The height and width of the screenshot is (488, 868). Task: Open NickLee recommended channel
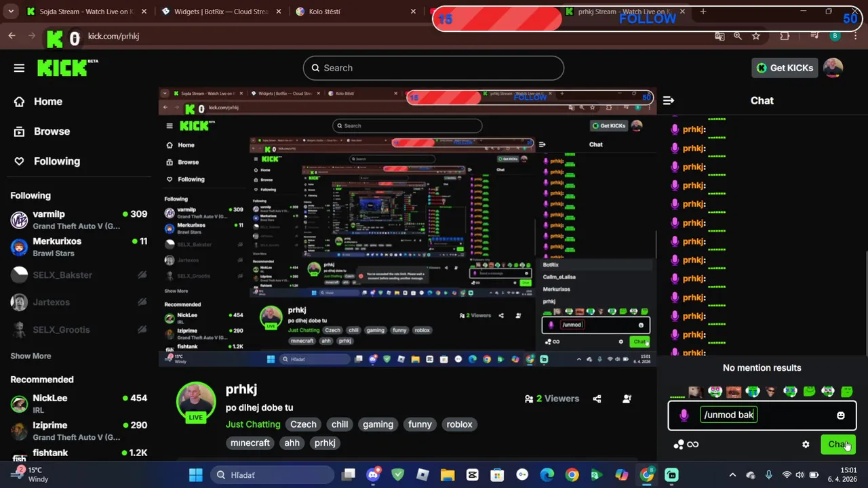coord(78,403)
